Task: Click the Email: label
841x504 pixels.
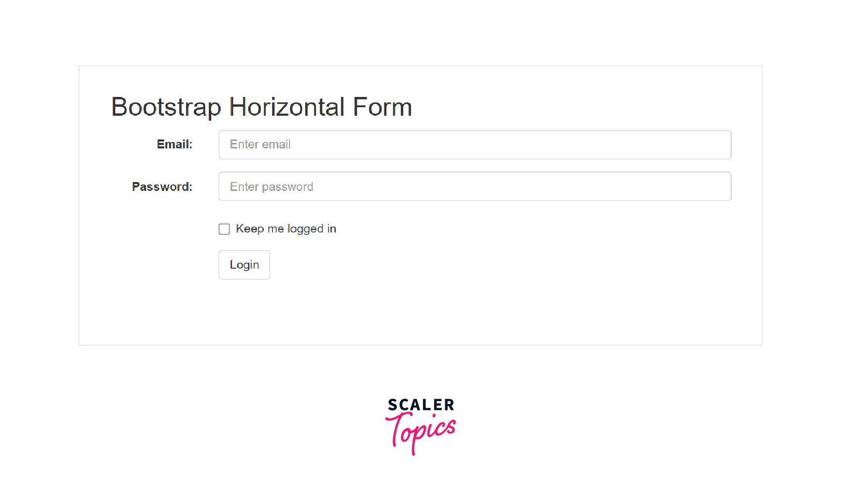Action: click(x=174, y=144)
